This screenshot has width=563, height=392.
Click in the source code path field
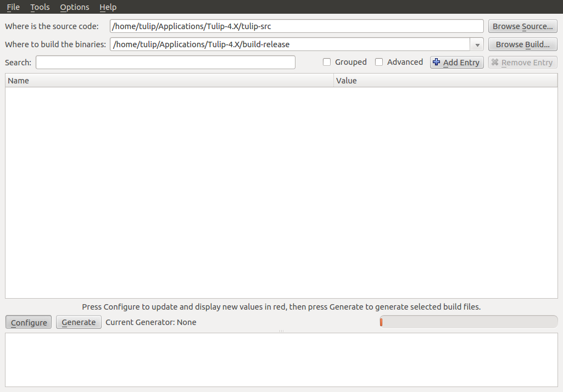pos(297,26)
